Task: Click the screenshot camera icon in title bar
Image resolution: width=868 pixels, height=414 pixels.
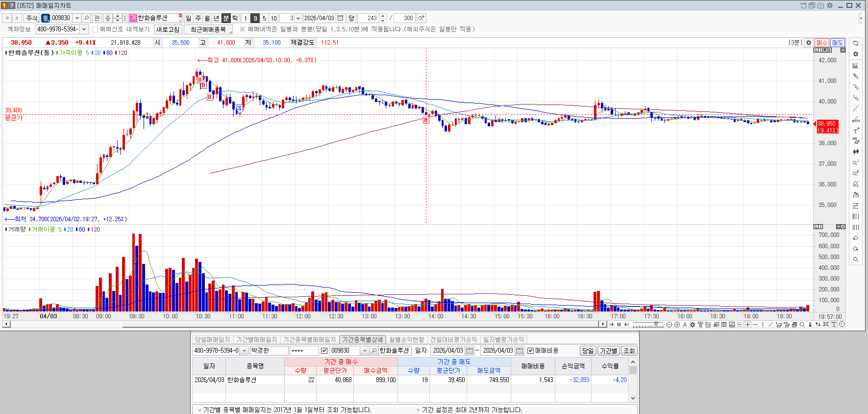Action: (x=820, y=5)
